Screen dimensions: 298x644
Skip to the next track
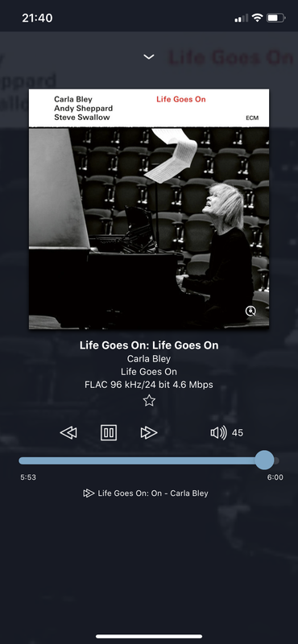pyautogui.click(x=149, y=433)
